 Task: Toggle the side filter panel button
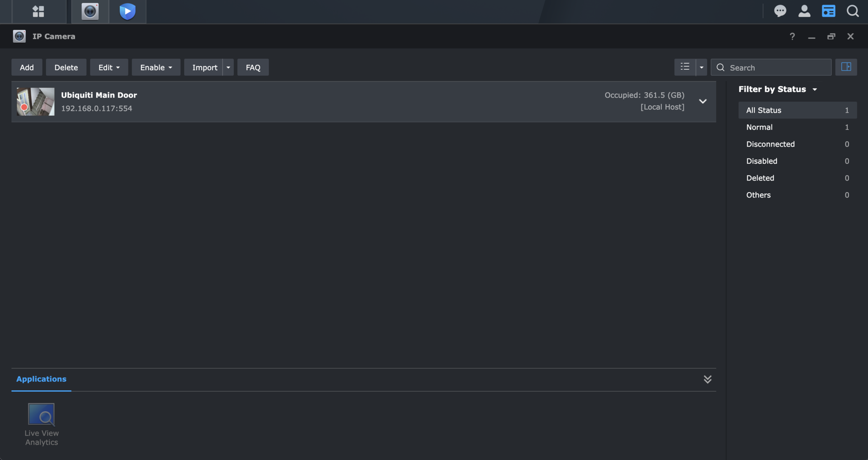[846, 67]
